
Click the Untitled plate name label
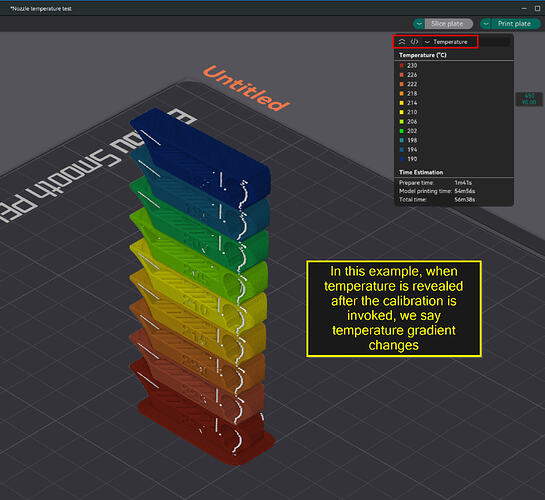tap(246, 89)
